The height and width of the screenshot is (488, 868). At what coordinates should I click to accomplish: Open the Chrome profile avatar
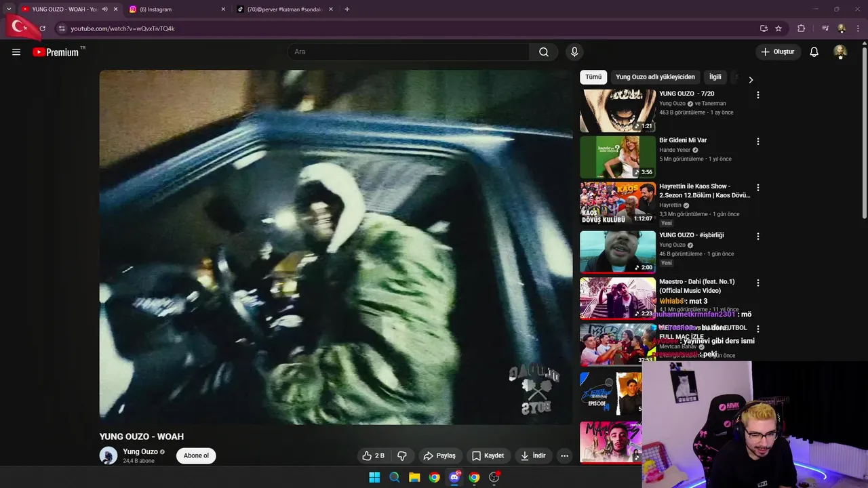pos(842,28)
